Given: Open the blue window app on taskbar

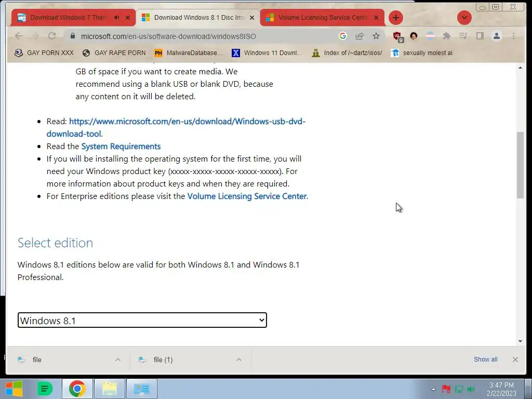Looking at the screenshot, I should [142, 389].
